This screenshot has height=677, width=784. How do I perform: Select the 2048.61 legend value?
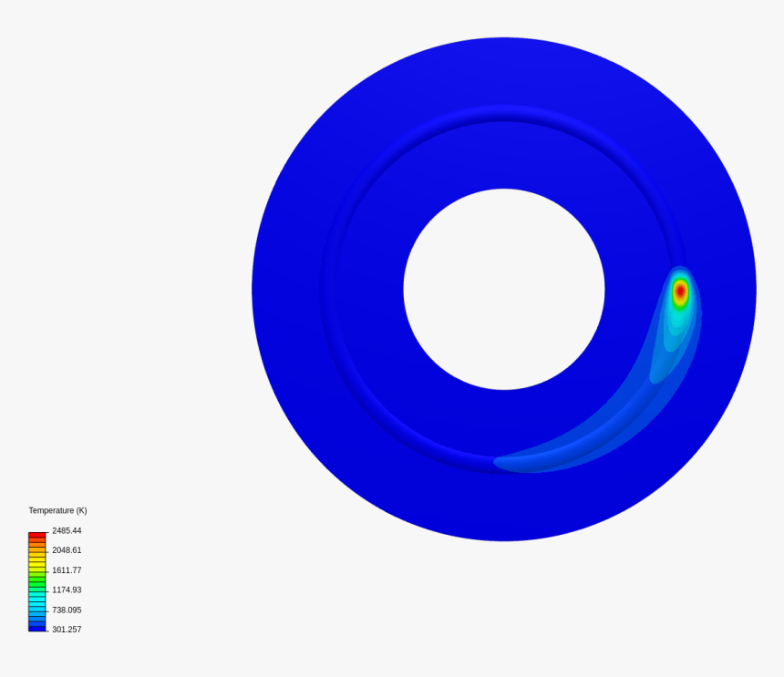pos(67,550)
